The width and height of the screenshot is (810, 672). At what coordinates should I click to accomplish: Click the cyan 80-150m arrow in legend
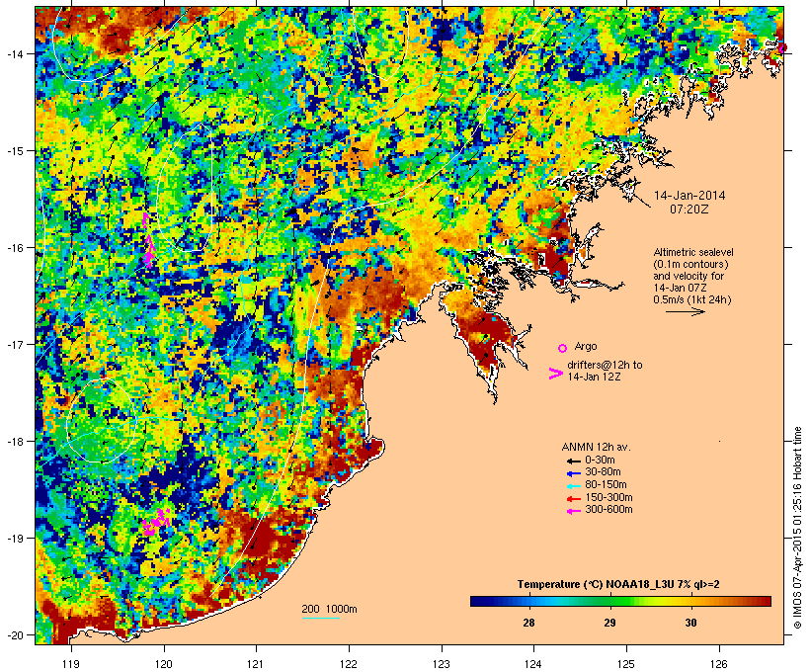coord(573,486)
